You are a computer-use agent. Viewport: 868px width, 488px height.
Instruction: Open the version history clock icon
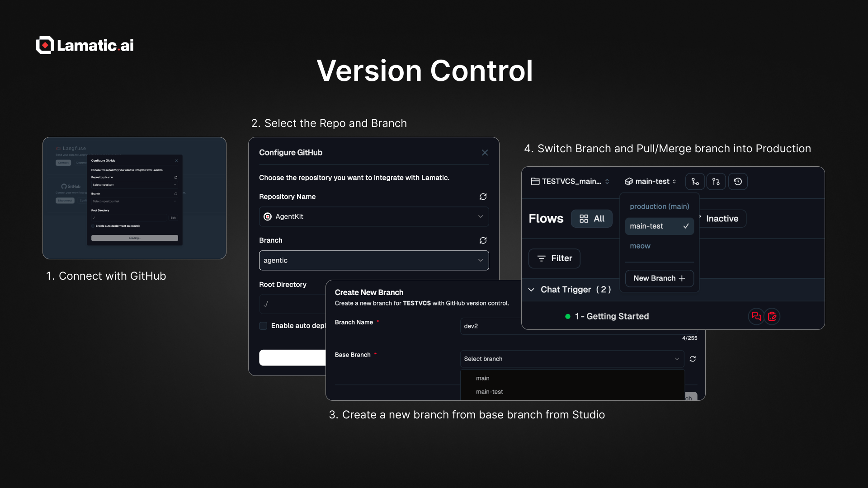738,182
